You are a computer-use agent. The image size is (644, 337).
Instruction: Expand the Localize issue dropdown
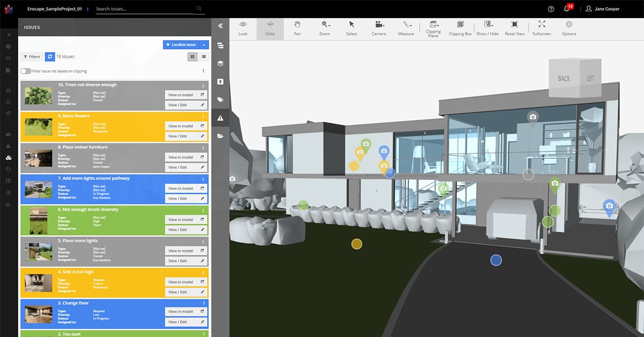203,45
